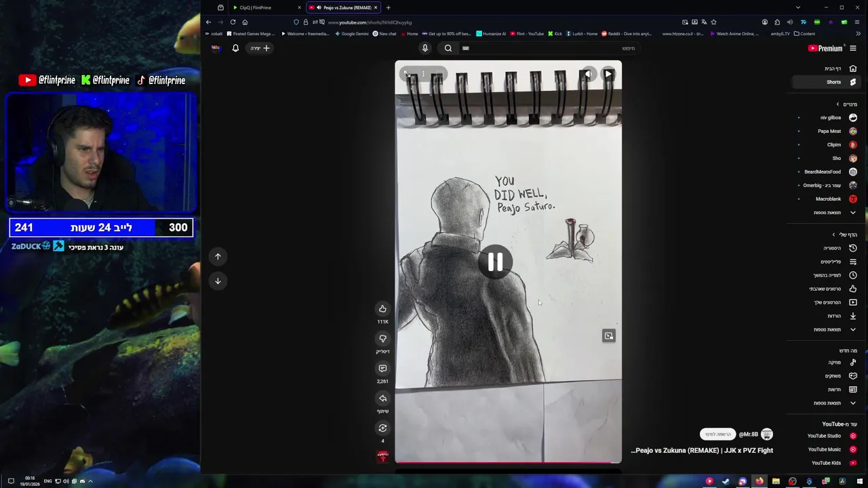Open the sound thumbnail below remix

[382, 456]
